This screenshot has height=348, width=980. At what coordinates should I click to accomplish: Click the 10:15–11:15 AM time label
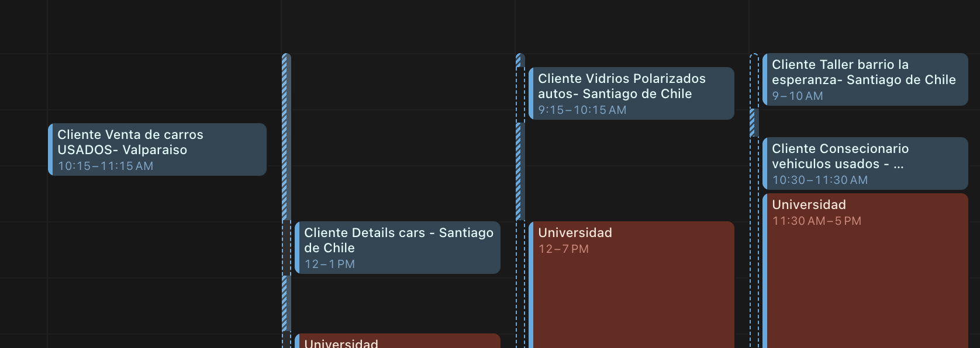pos(105,166)
